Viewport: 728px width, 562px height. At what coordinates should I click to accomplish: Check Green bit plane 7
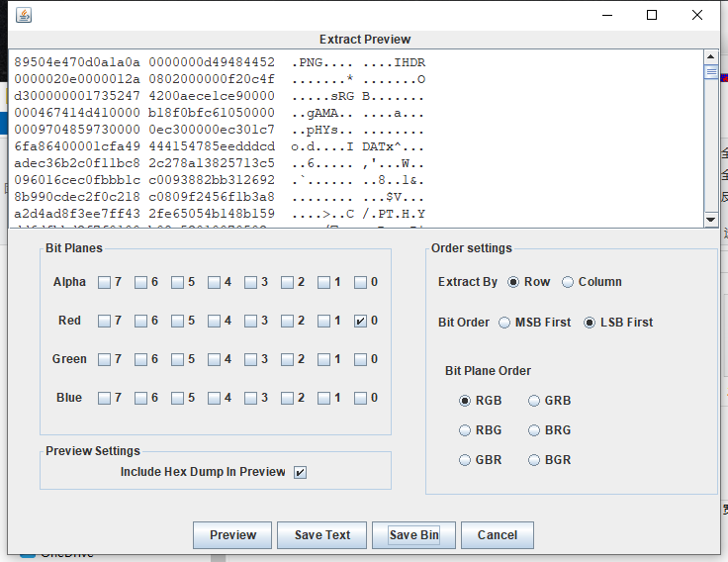pyautogui.click(x=105, y=359)
